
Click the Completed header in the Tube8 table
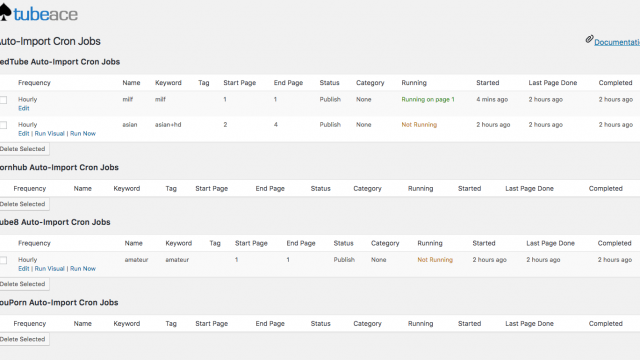tap(614, 243)
